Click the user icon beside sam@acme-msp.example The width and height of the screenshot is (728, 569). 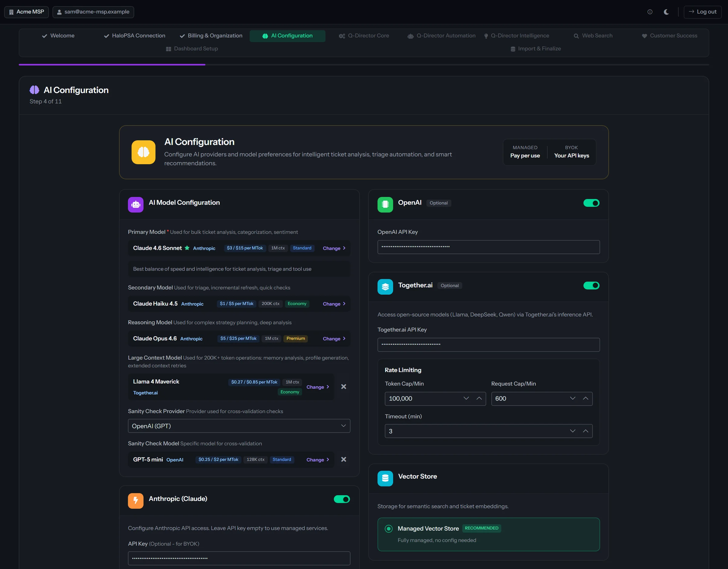59,12
